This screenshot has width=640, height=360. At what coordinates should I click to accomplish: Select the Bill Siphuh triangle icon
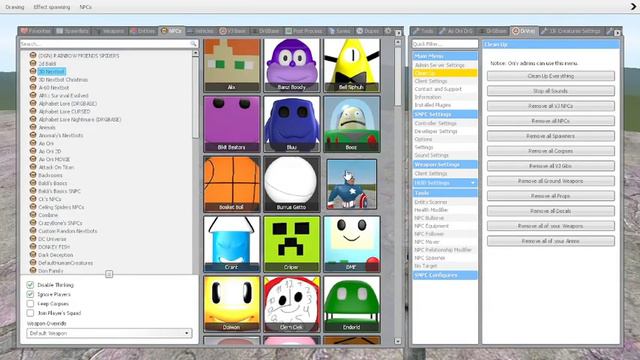coord(351,65)
